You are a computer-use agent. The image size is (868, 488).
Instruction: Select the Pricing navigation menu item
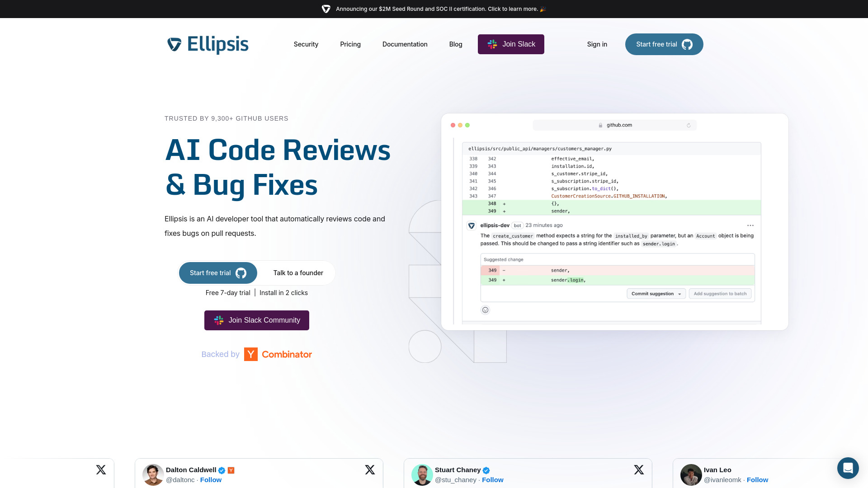click(350, 44)
